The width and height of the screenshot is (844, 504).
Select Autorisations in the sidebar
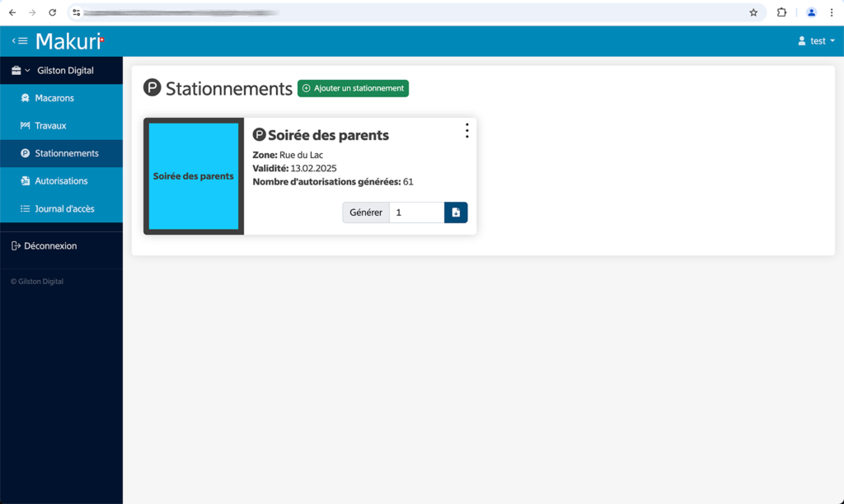point(61,181)
